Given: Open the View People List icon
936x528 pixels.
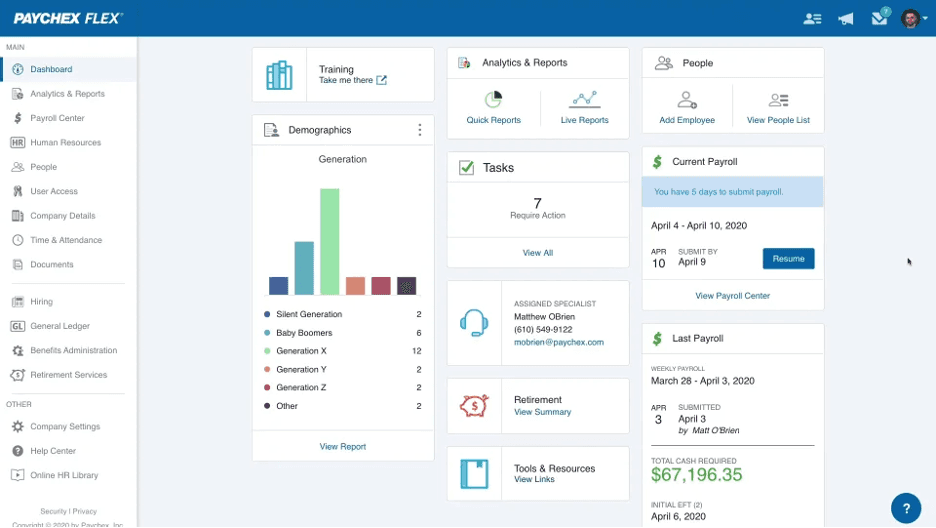Looking at the screenshot, I should pos(778,100).
